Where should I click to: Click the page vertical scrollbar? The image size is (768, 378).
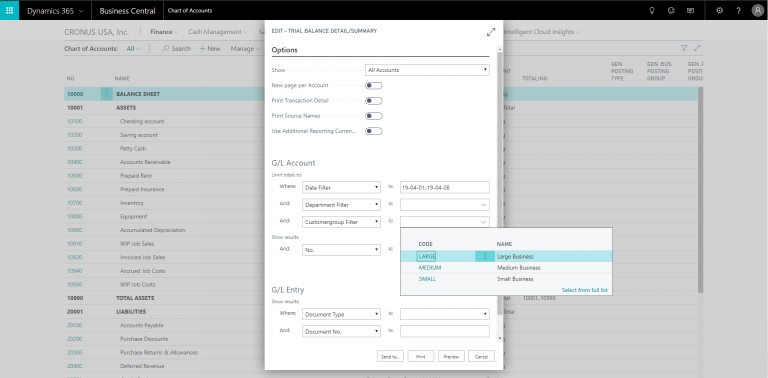[x=700, y=190]
